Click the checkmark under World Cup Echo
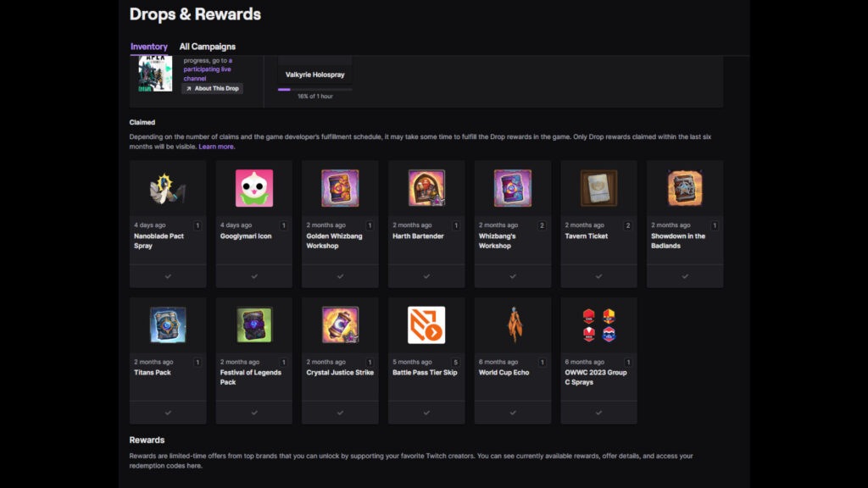Screen dimensions: 868x488 point(512,412)
